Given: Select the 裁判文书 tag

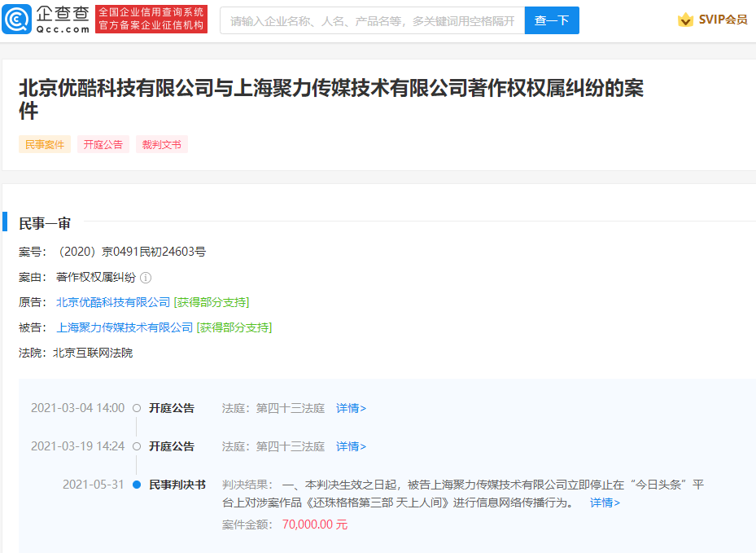Looking at the screenshot, I should coord(161,144).
